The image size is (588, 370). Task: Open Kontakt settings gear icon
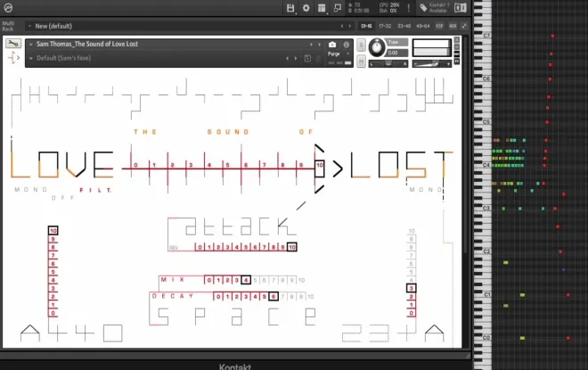pyautogui.click(x=306, y=8)
